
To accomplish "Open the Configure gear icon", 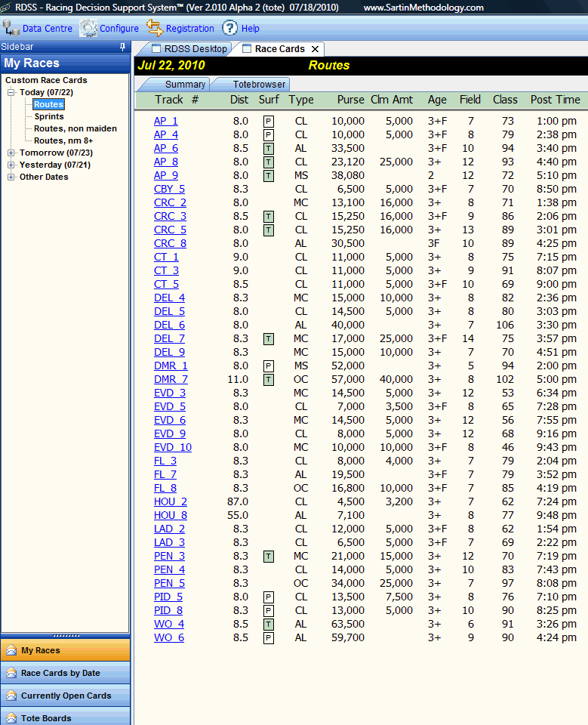I will 88,28.
